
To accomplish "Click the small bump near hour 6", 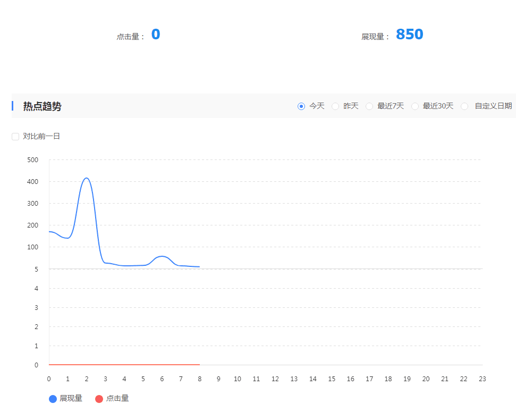I will [x=162, y=257].
